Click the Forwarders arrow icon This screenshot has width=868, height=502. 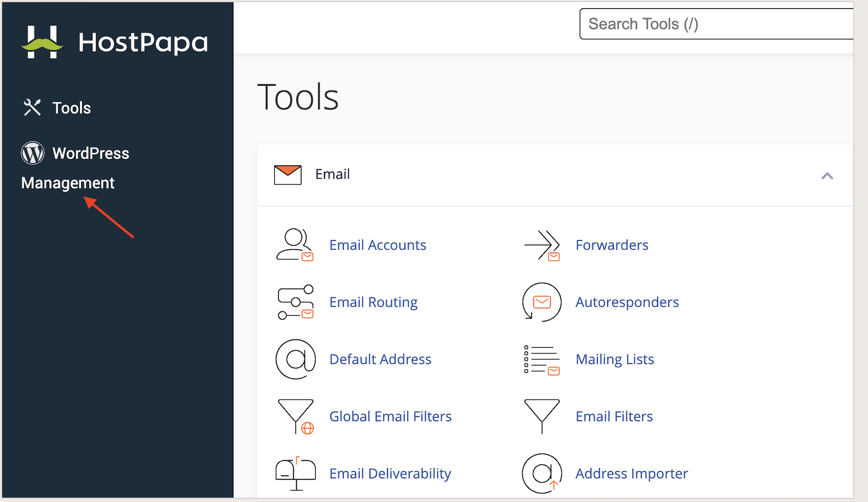(542, 245)
